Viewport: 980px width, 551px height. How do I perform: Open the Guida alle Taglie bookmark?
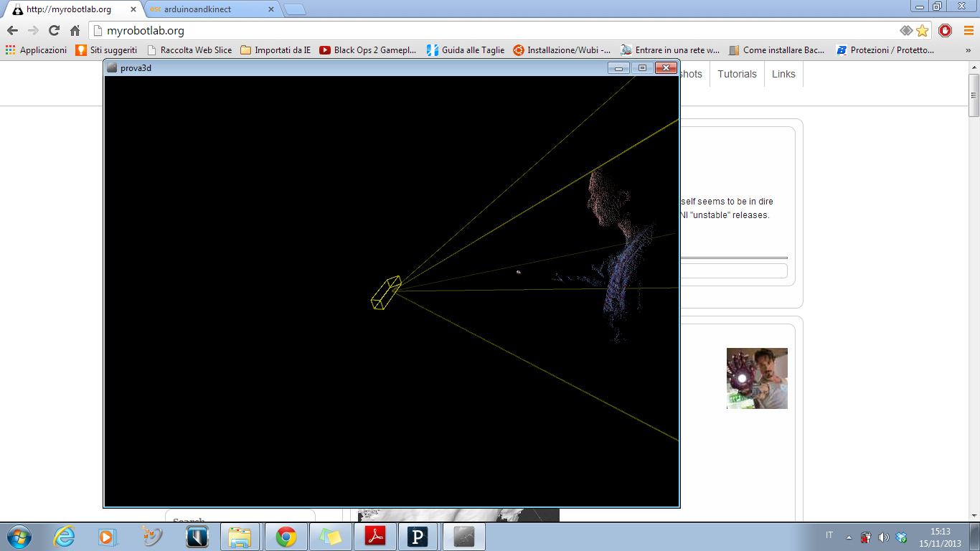pyautogui.click(x=466, y=50)
